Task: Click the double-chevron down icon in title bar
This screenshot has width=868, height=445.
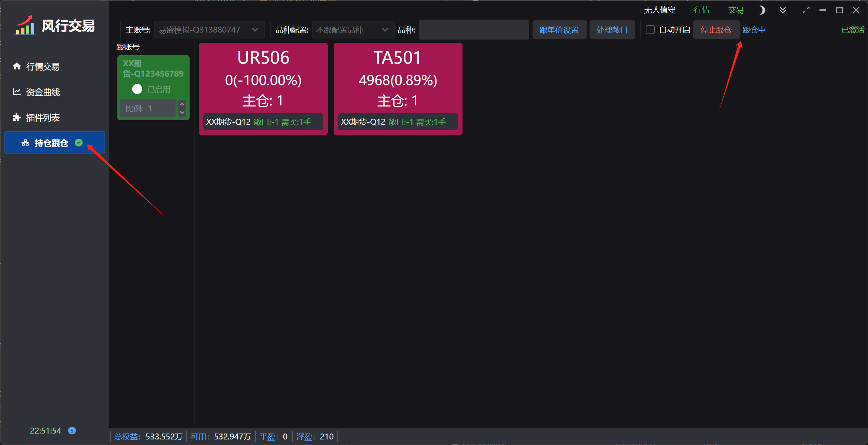Action: coord(782,10)
